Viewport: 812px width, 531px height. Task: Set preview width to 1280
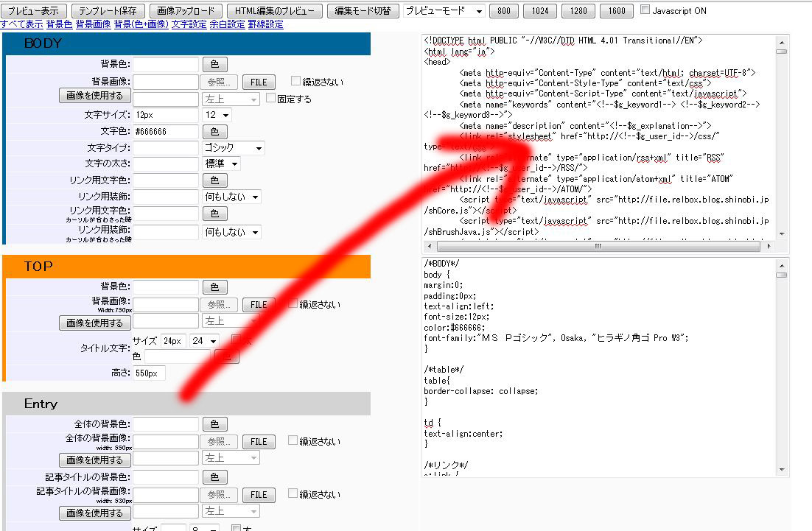[x=578, y=11]
